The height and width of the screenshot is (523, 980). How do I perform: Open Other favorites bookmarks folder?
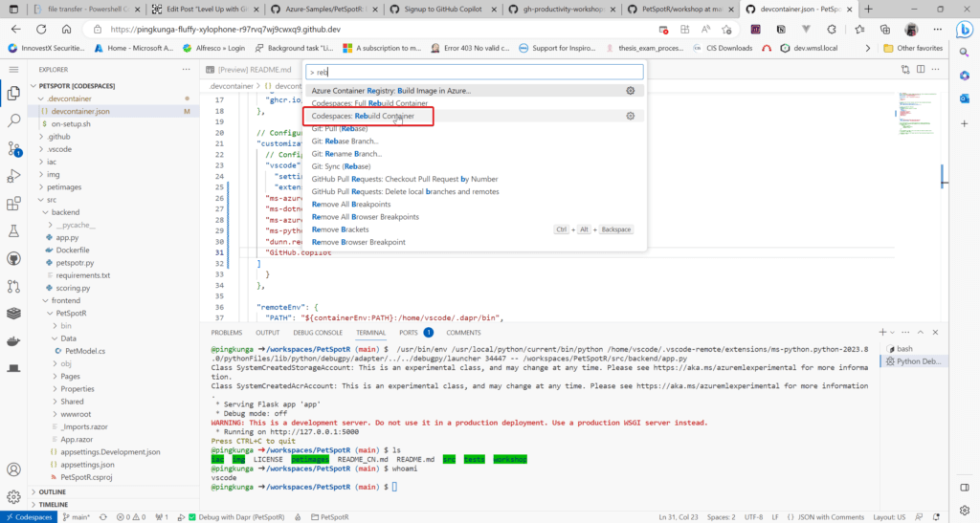[x=913, y=48]
